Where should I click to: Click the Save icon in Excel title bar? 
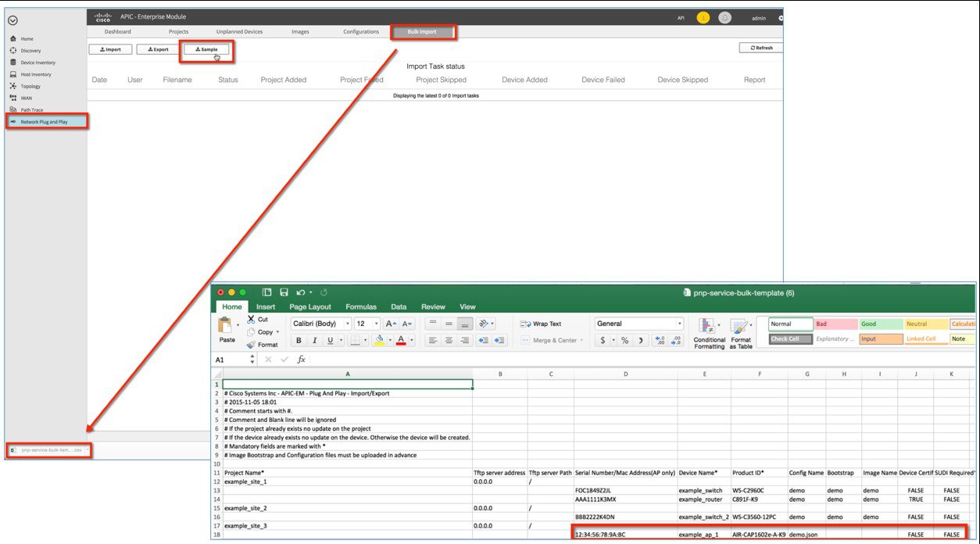[284, 292]
